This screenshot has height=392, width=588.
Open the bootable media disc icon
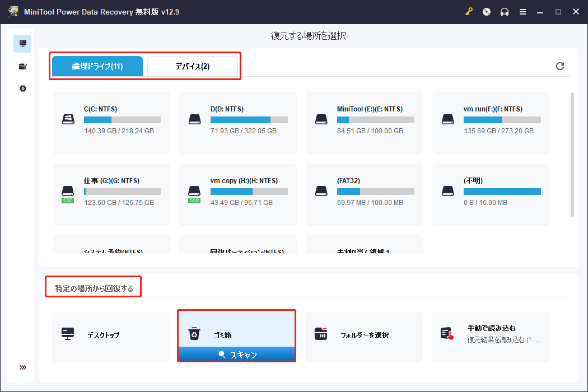487,12
